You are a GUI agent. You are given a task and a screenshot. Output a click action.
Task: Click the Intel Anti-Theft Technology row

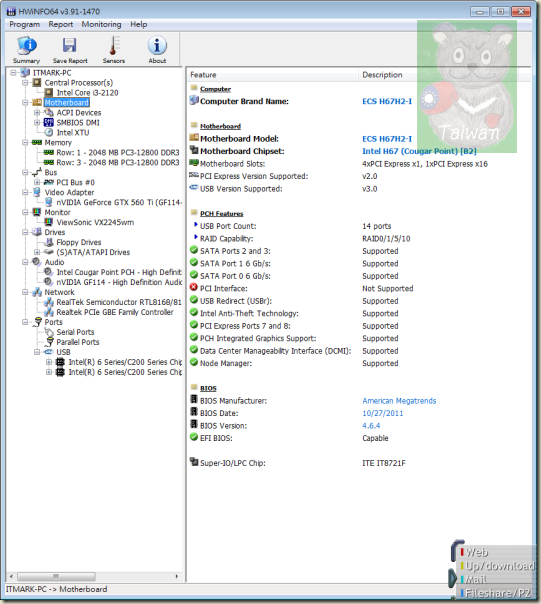click(358, 313)
